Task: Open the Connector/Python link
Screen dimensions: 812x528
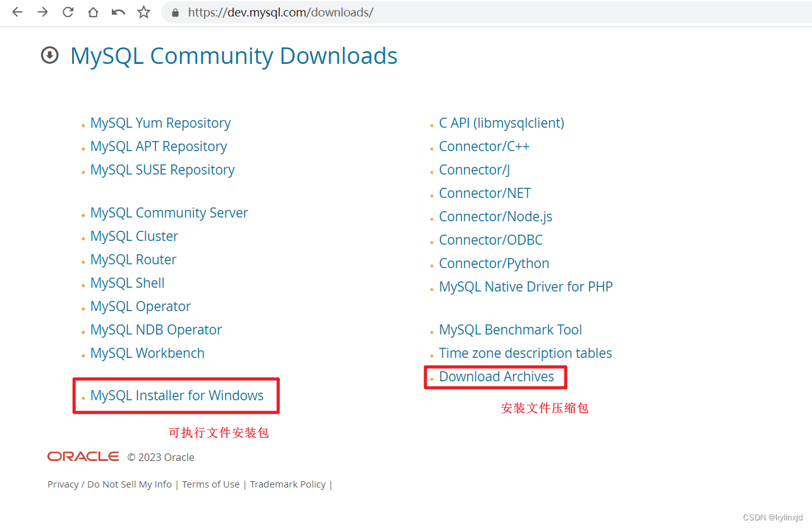Action: pos(494,263)
